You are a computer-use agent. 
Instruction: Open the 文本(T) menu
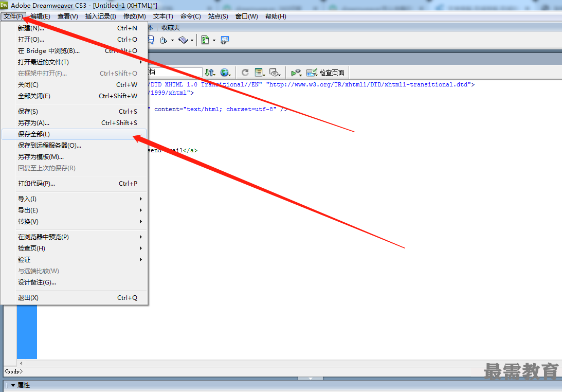pos(163,16)
